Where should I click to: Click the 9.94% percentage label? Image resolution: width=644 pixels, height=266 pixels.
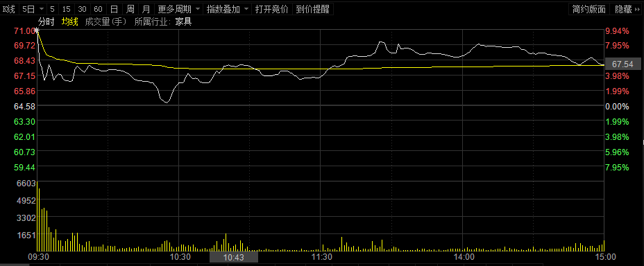618,30
